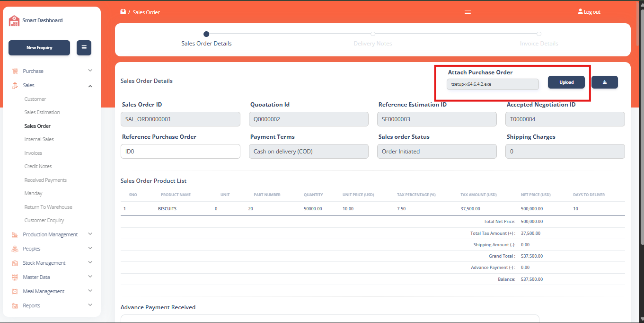
Task: Select the Delivery Notes step
Action: (x=373, y=39)
